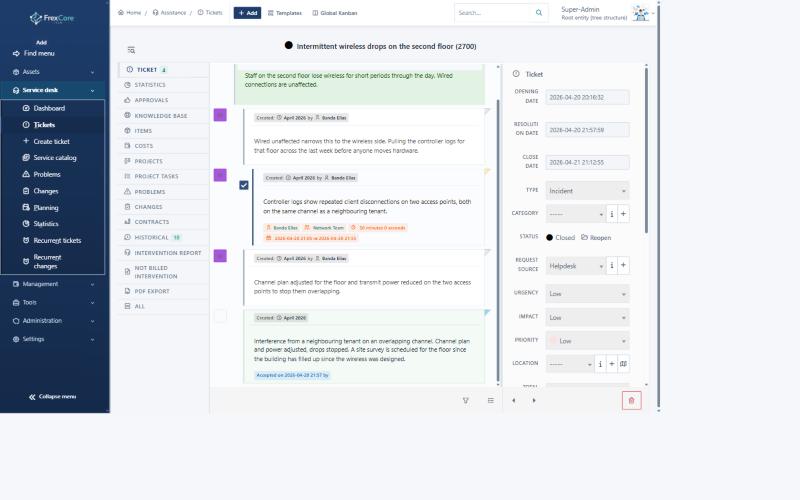
Task: Click info icon next to Location
Action: 600,364
